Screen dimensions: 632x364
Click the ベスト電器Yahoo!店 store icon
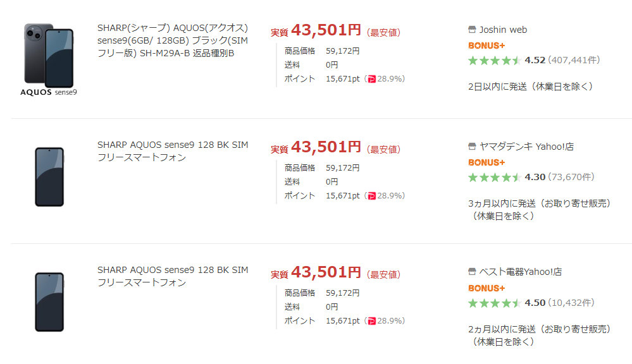coord(472,272)
